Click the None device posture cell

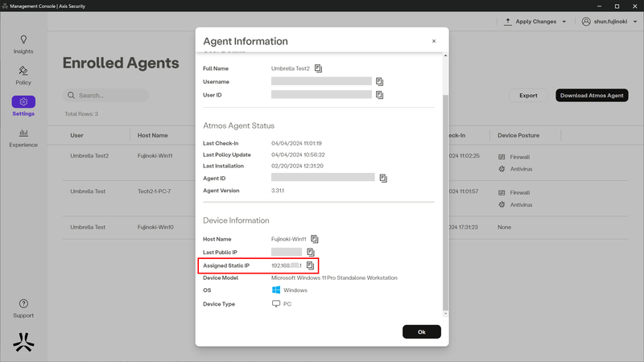(x=505, y=228)
